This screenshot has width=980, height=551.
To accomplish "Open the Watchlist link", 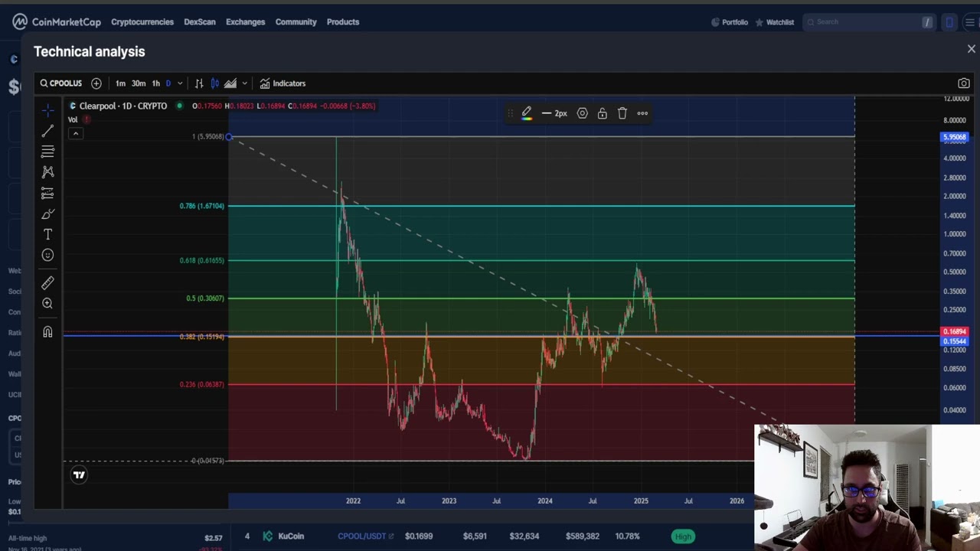I will click(x=775, y=22).
